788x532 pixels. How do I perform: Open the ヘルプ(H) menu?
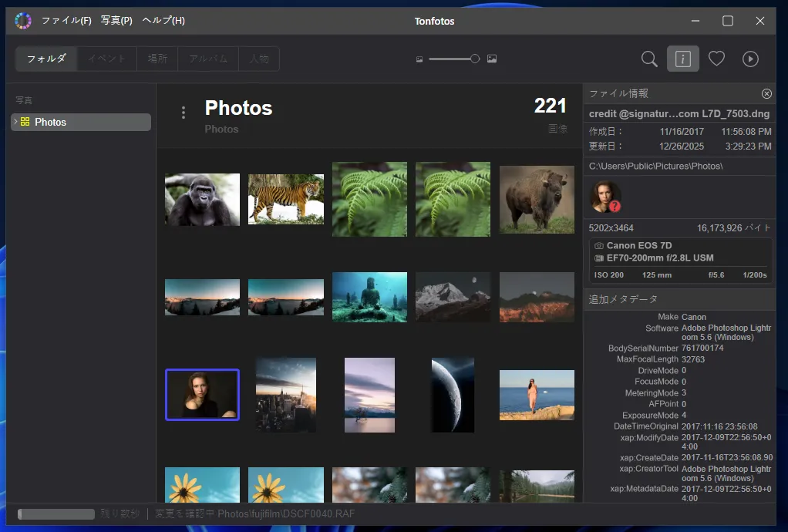point(163,21)
